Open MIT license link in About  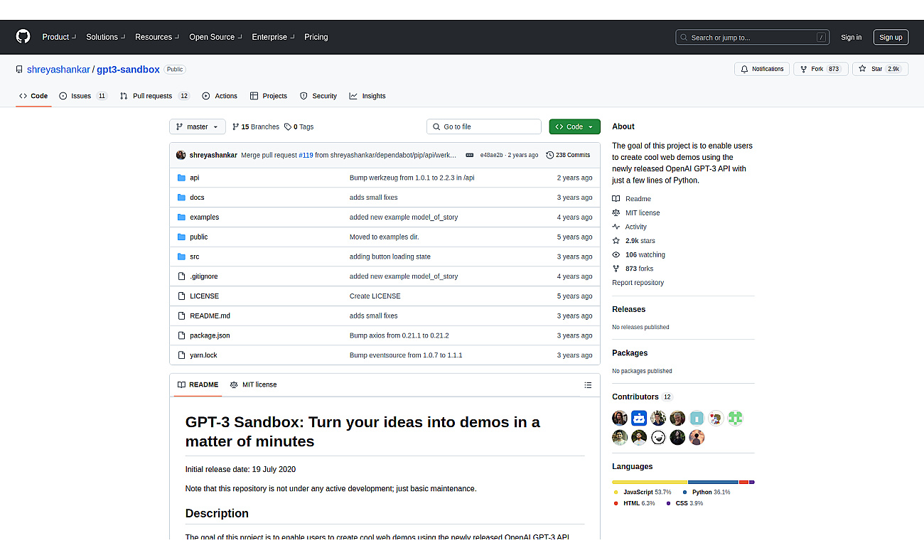(636, 213)
